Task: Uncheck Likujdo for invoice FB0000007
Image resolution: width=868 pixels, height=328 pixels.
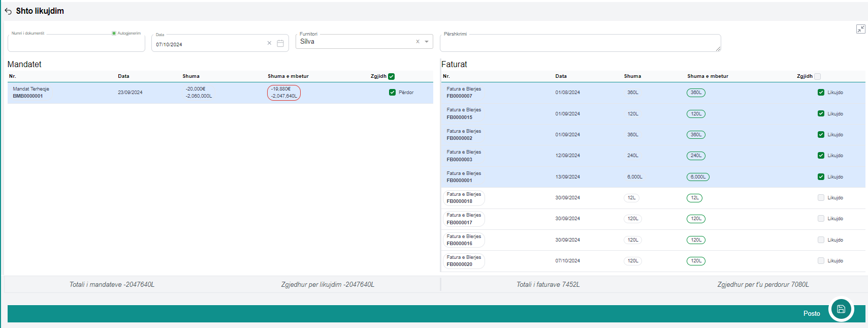Action: [821, 93]
